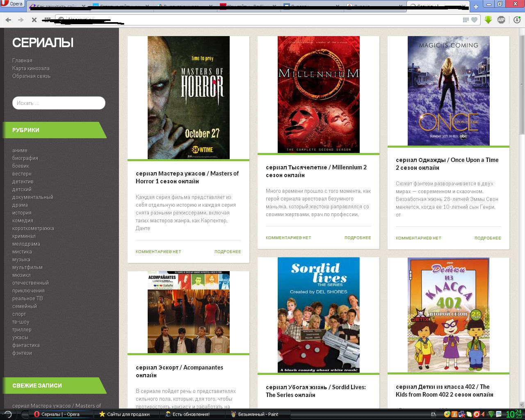
Task: Open the криминал category
Action: tap(24, 236)
